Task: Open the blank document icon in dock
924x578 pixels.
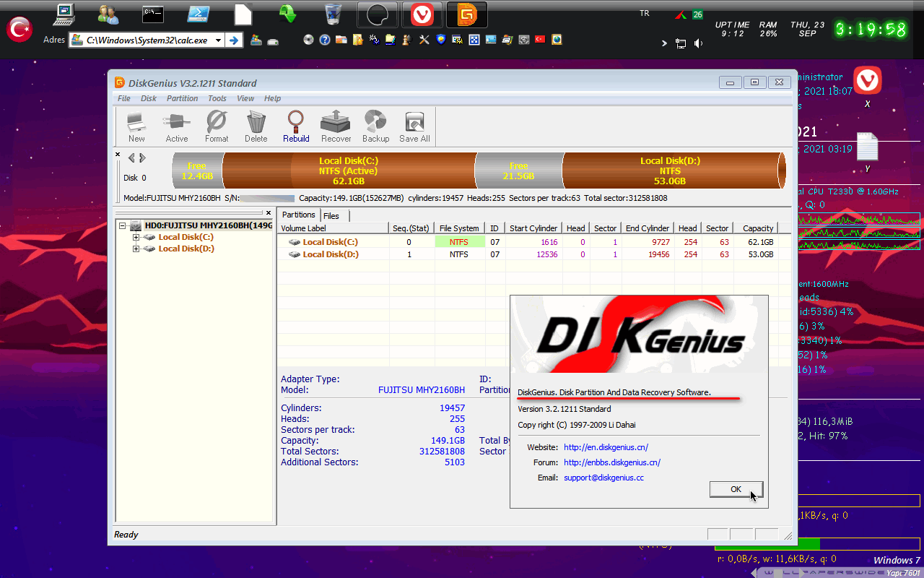Action: (243, 14)
